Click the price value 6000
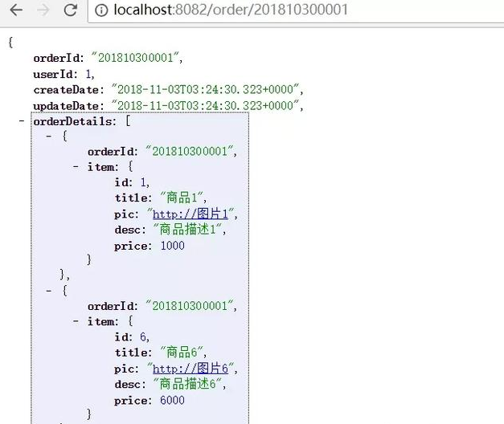Viewport: 504px width, 424px height. pyautogui.click(x=171, y=399)
